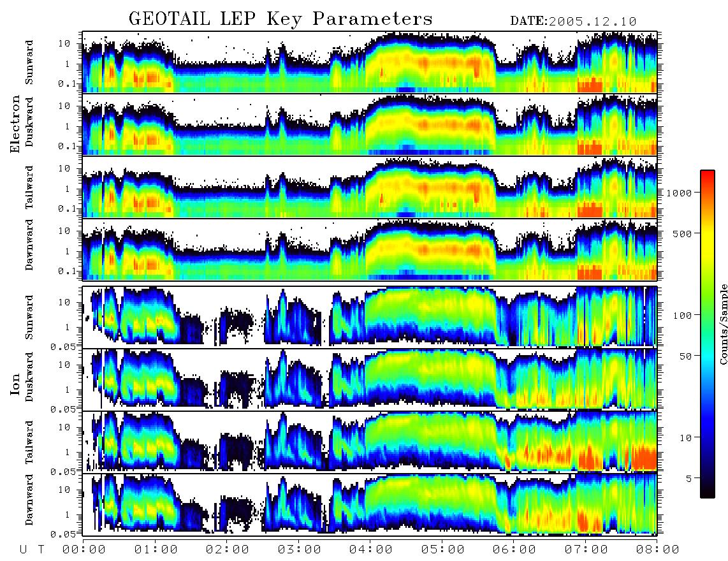Click inside the Electron Dawnward spectrogram panel
The width and height of the screenshot is (728, 561).
(x=370, y=249)
